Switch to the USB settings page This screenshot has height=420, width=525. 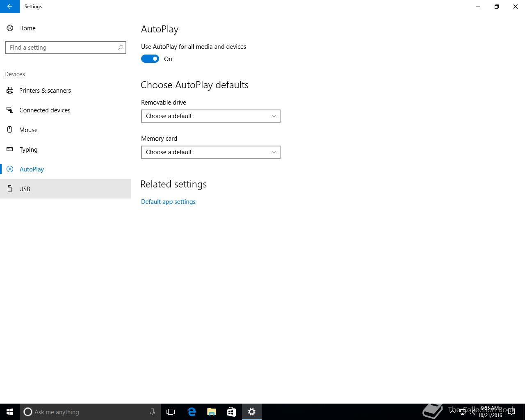(66, 189)
